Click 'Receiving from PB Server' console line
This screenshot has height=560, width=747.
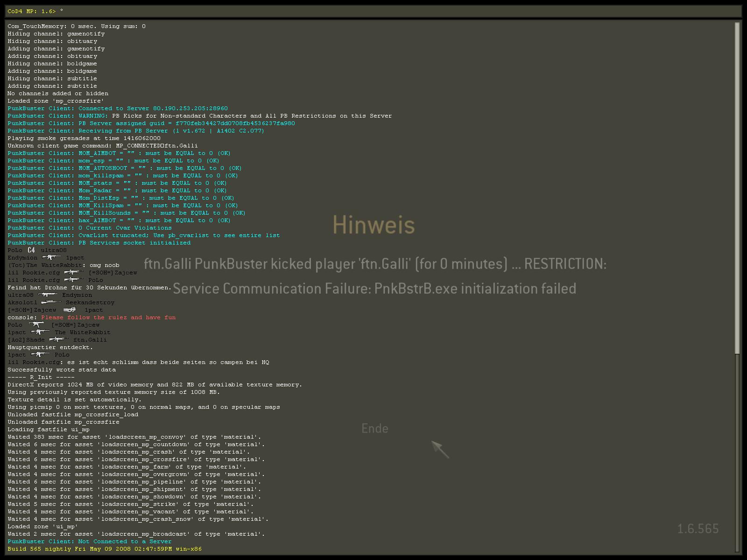point(136,131)
